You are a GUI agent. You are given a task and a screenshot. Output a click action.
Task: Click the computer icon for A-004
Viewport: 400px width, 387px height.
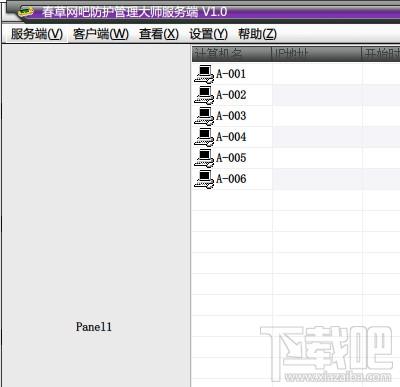click(204, 137)
